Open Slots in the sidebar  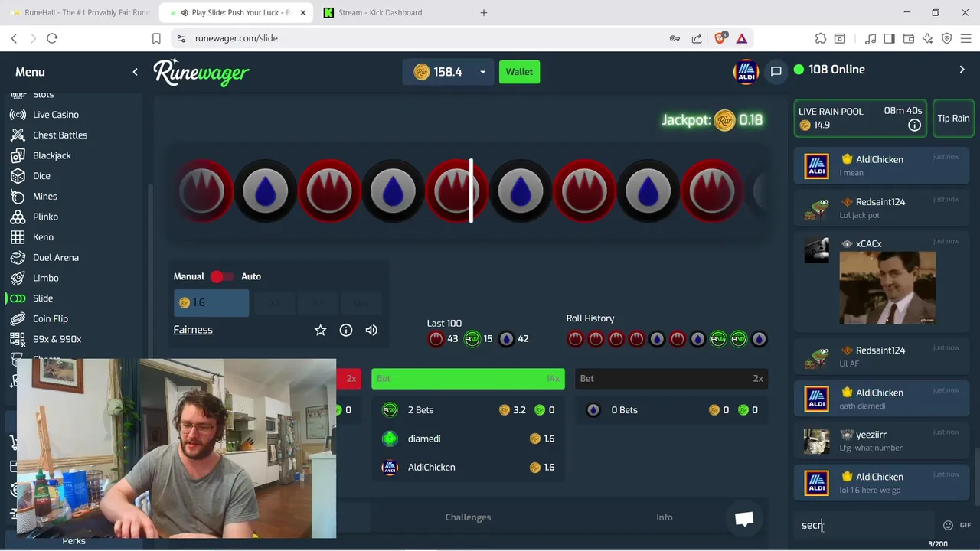point(43,95)
